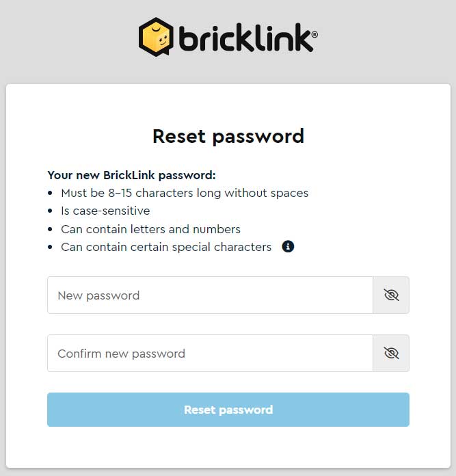Click the "Is case-sensitive" rule text
This screenshot has width=456, height=476.
(x=105, y=211)
